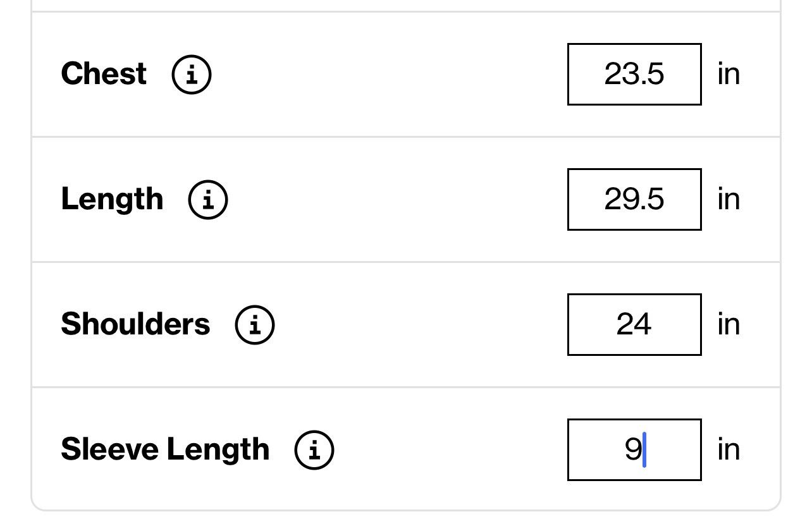The width and height of the screenshot is (812, 519).
Task: Tap the Shoulders label
Action: 135,324
